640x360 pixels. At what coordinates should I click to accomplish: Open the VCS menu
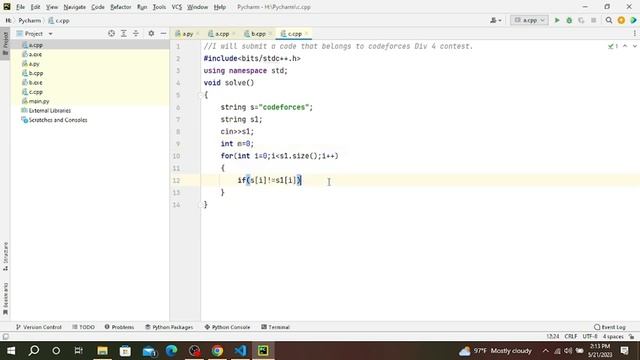(177, 7)
